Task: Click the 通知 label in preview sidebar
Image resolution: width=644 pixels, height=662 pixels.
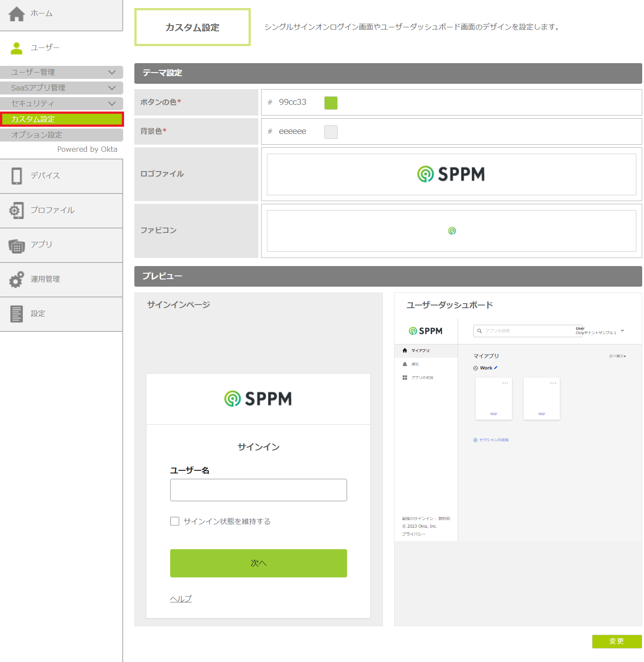Action: pyautogui.click(x=415, y=364)
